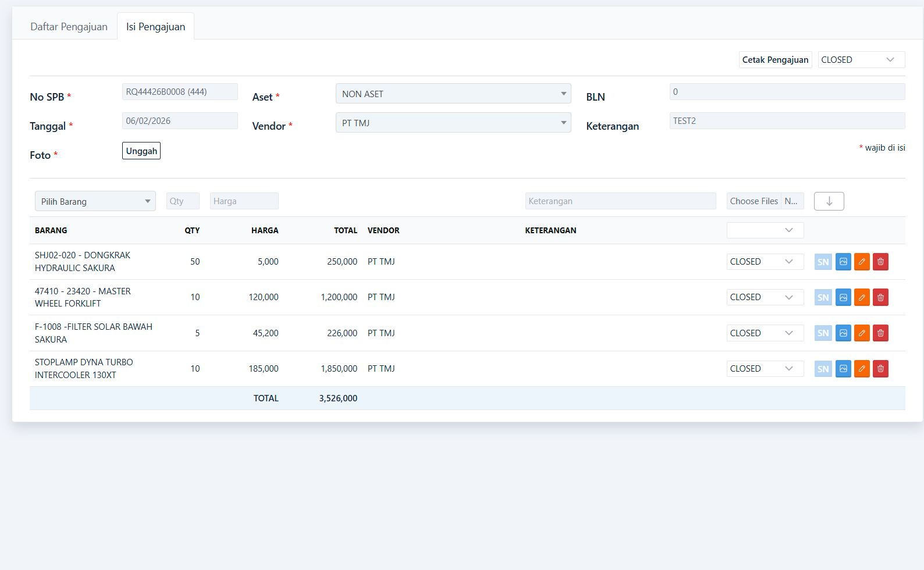This screenshot has height=570, width=924.
Task: Click the down arrow add-item button
Action: point(829,201)
